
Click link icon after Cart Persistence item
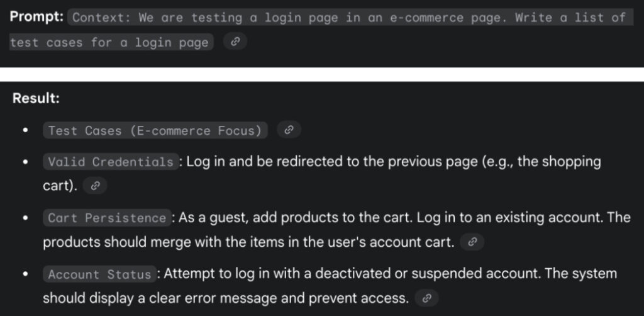pos(472,242)
